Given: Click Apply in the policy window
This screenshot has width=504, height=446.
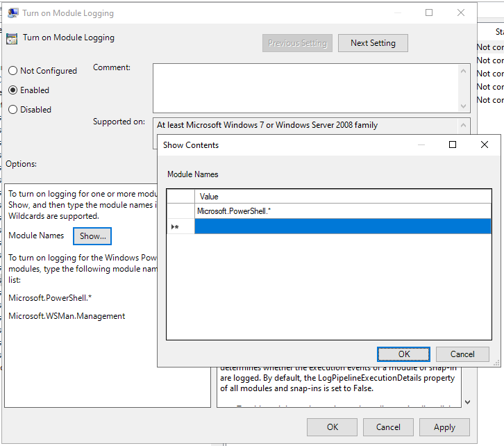Looking at the screenshot, I should coord(444,427).
